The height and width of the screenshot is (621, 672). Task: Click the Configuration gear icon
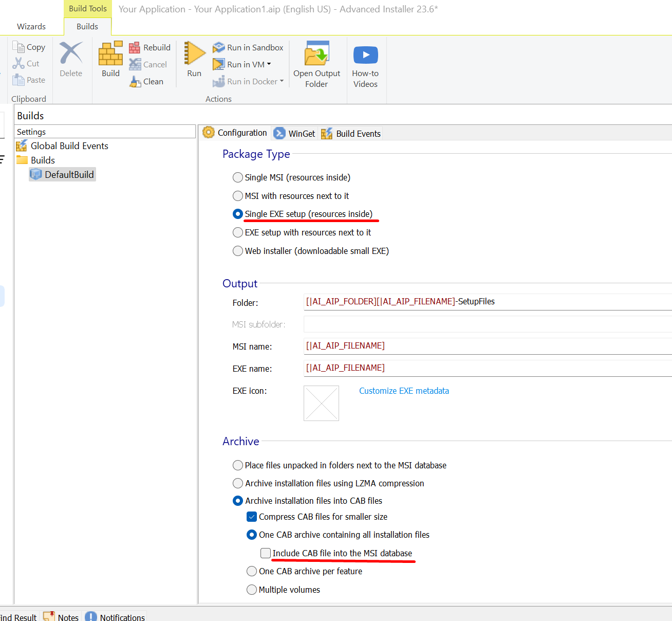click(209, 133)
